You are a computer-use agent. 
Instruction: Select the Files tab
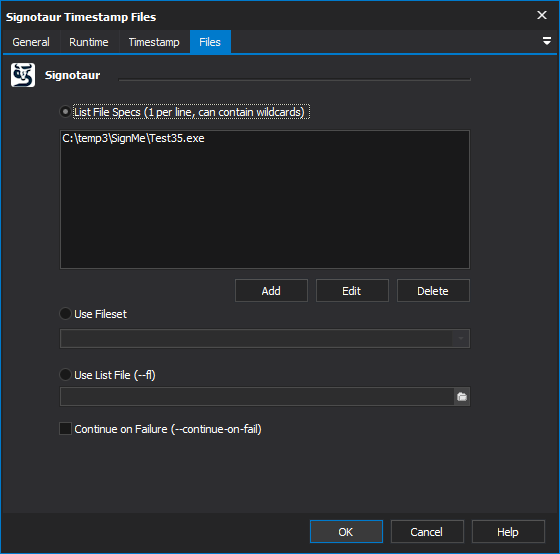coord(210,42)
